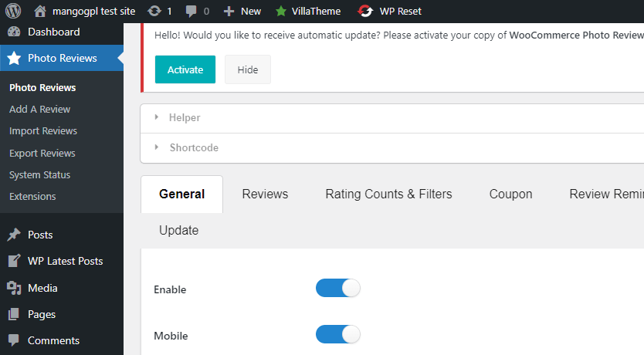Screen dimensions: 644x355
Task: Open Extensions page
Action: (x=32, y=197)
